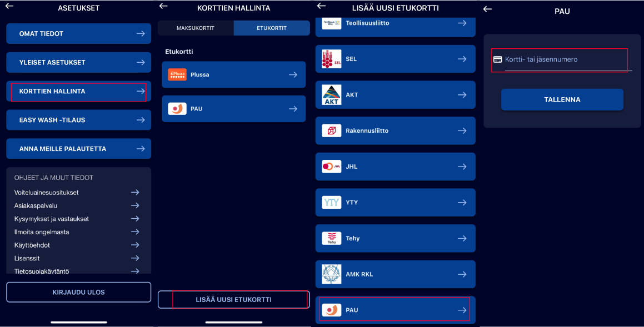Open Omat Tiedot arrow

[x=141, y=34]
